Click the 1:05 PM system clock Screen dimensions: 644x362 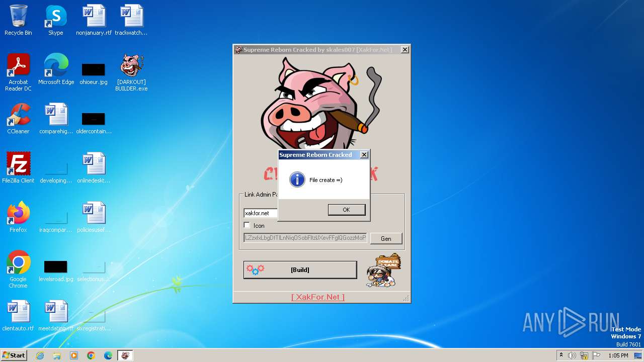click(618, 355)
